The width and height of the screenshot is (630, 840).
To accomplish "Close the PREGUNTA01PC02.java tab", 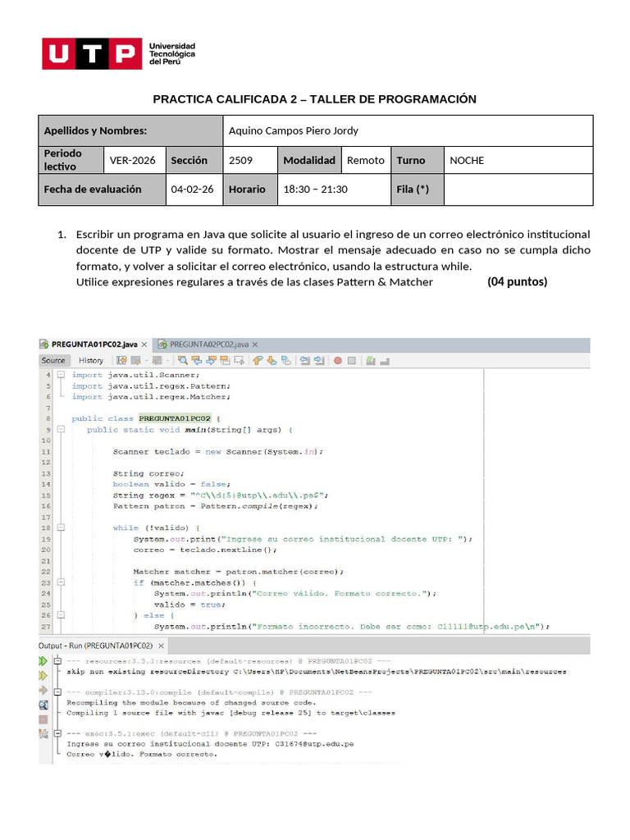I will pyautogui.click(x=144, y=345).
